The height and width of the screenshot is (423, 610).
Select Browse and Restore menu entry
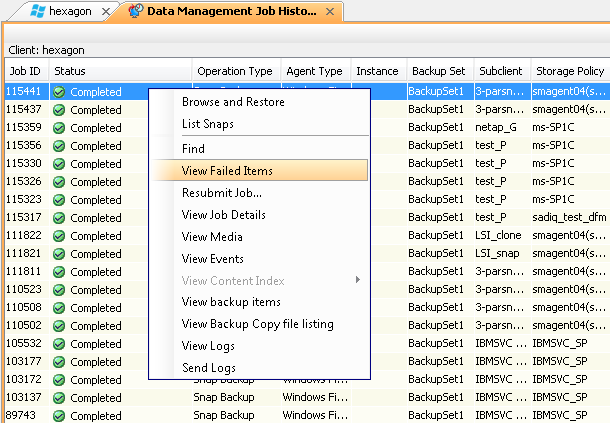click(231, 101)
